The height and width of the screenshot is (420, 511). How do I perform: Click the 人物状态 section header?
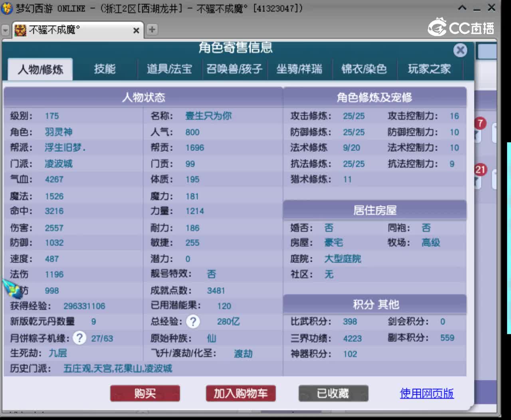click(x=143, y=97)
